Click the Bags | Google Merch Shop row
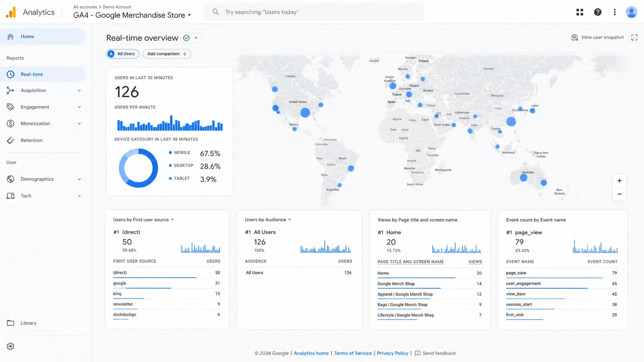 (429, 305)
